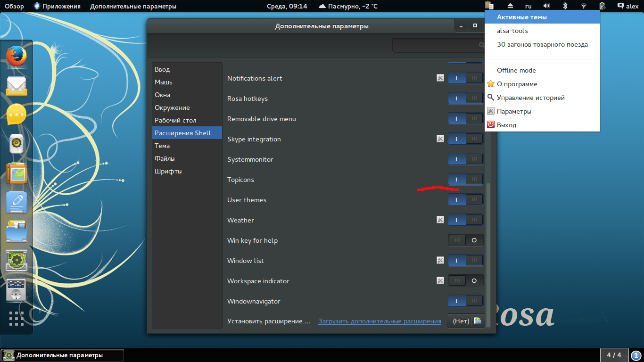The image size is (644, 362).
Task: Open the Wi-Fi network indicator in top panel
Action: tap(584, 6)
